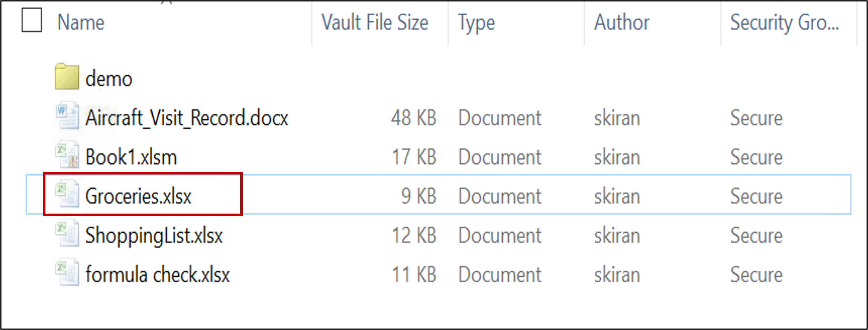Screen dimensions: 868x330
Task: Select the formula check.xlsx file name
Action: pyautogui.click(x=158, y=275)
